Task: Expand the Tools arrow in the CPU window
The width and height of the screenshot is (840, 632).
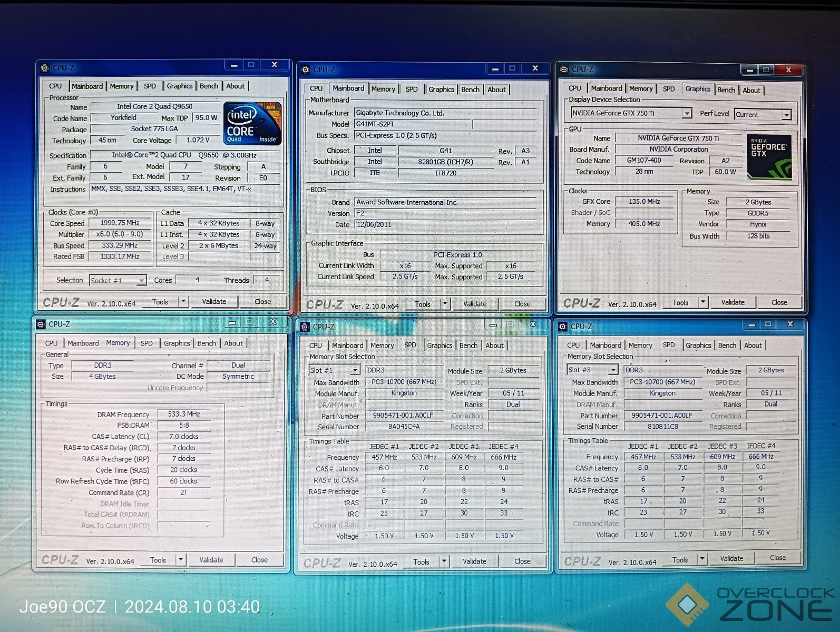Action: point(183,302)
